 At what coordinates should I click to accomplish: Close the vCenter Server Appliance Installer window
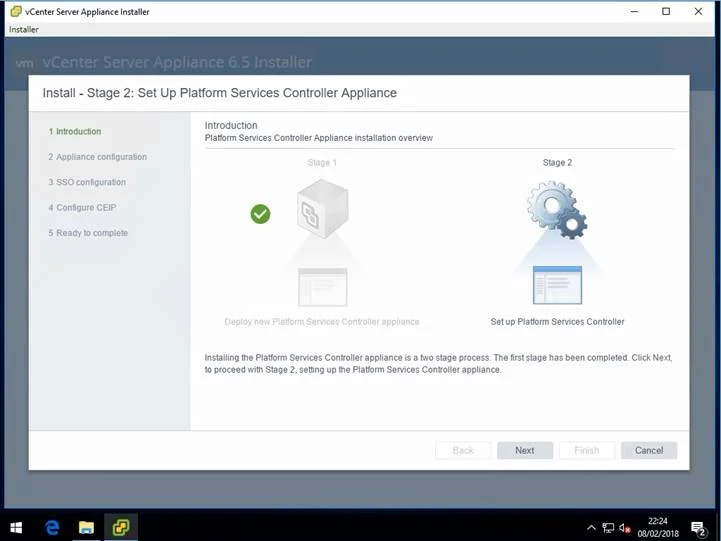698,11
